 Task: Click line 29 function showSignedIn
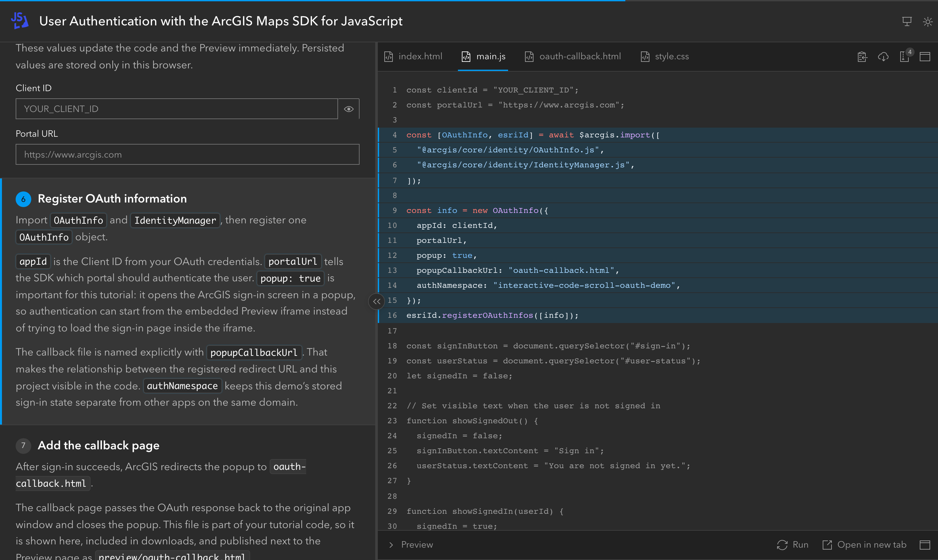click(x=485, y=511)
